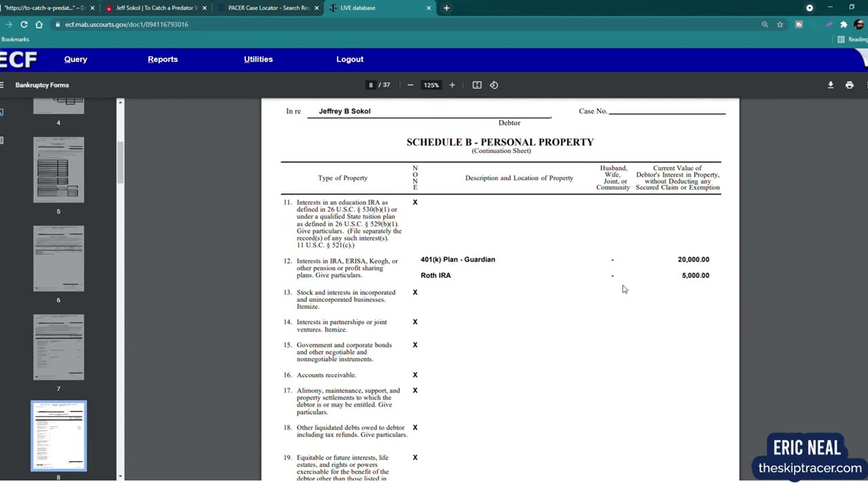Image resolution: width=868 pixels, height=488 pixels.
Task: Bookmark this page with star icon
Action: click(x=780, y=24)
